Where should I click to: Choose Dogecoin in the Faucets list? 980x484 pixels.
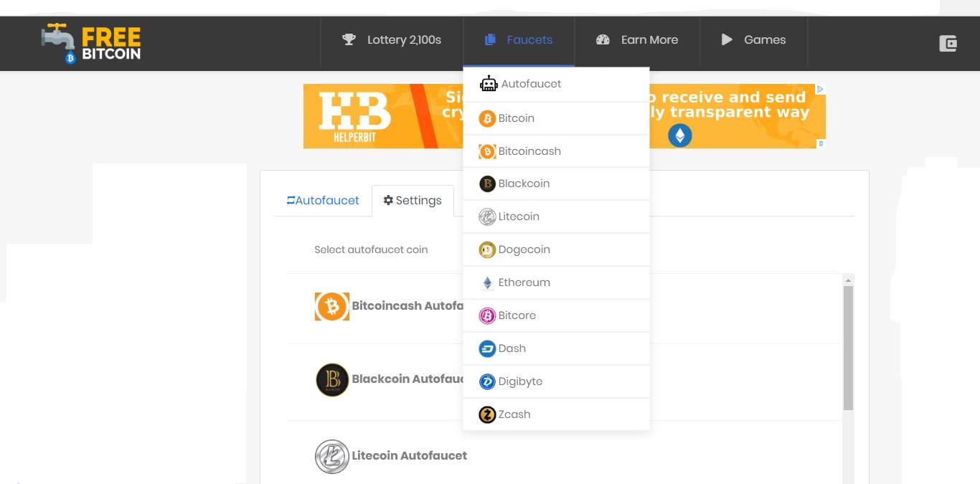point(556,250)
